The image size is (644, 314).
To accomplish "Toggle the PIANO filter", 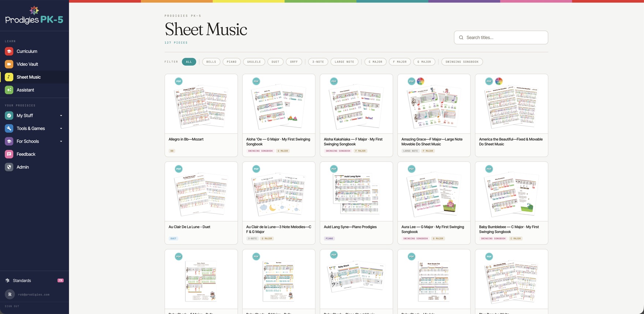I will pos(232,62).
